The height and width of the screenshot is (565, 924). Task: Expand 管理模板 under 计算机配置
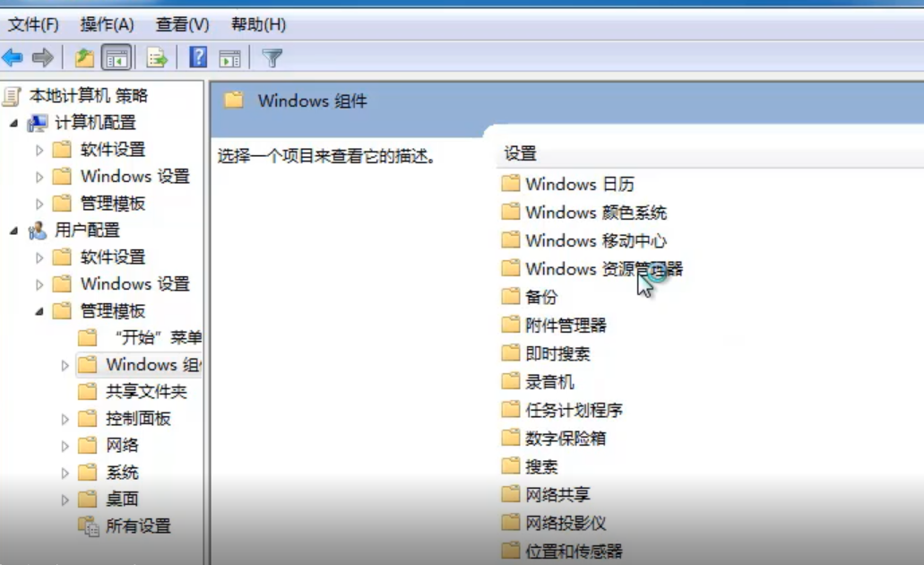pyautogui.click(x=39, y=204)
